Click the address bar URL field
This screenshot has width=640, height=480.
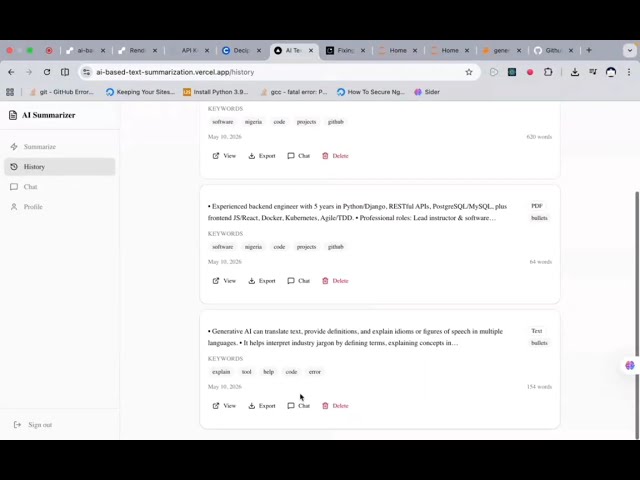click(x=278, y=72)
